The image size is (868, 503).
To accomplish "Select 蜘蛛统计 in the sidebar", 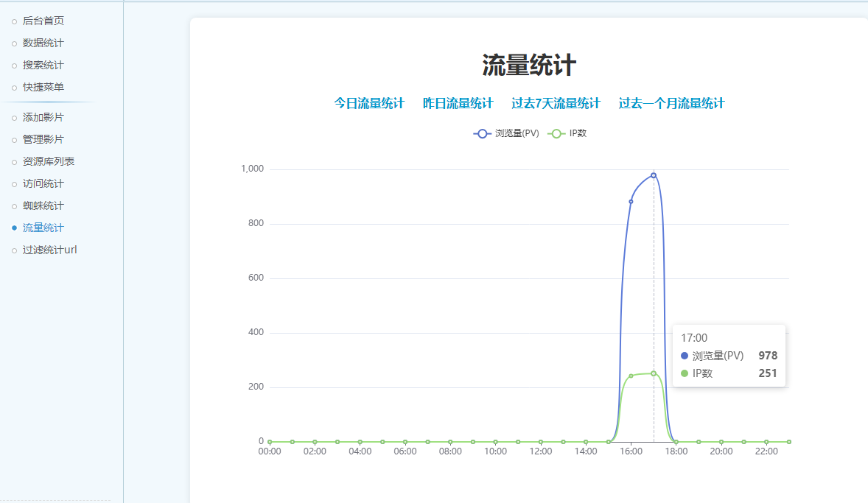I will tap(43, 205).
